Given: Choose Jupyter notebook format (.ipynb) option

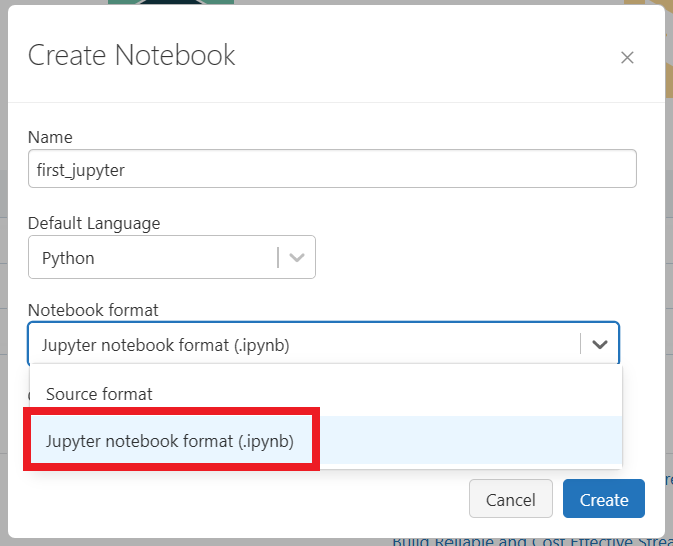Looking at the screenshot, I should (x=170, y=441).
